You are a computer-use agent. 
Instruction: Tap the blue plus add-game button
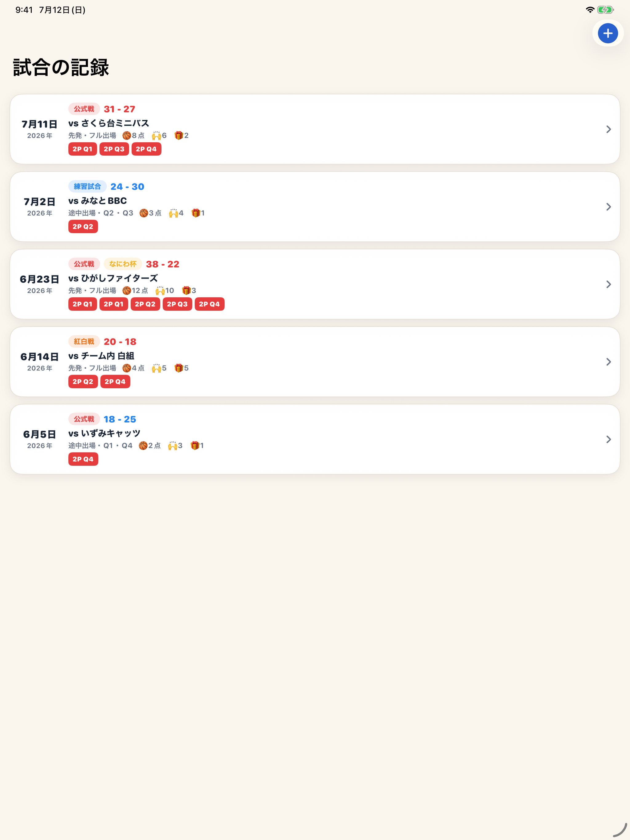[x=608, y=34]
